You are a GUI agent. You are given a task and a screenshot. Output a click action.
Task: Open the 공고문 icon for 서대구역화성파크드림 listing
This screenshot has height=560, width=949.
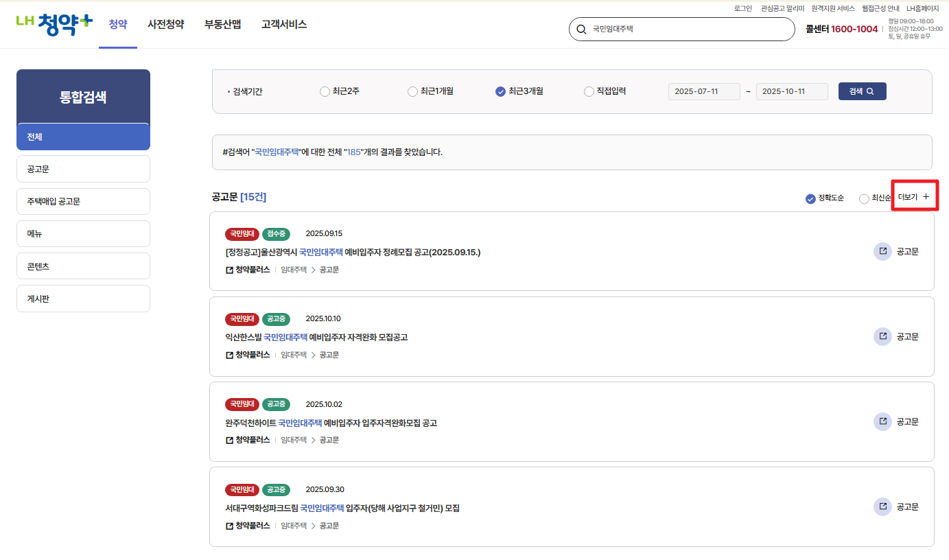click(x=882, y=506)
